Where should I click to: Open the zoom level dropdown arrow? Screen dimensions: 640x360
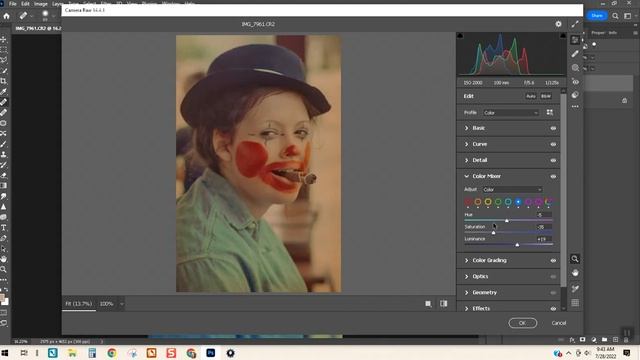(x=121, y=304)
